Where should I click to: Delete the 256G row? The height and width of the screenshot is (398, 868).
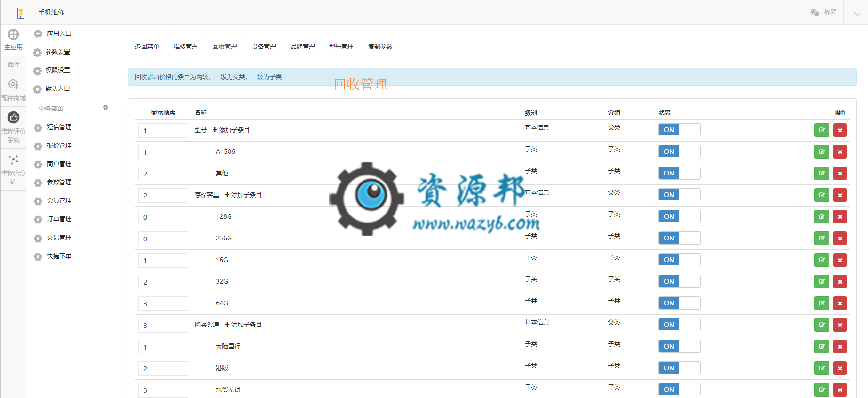coord(840,239)
